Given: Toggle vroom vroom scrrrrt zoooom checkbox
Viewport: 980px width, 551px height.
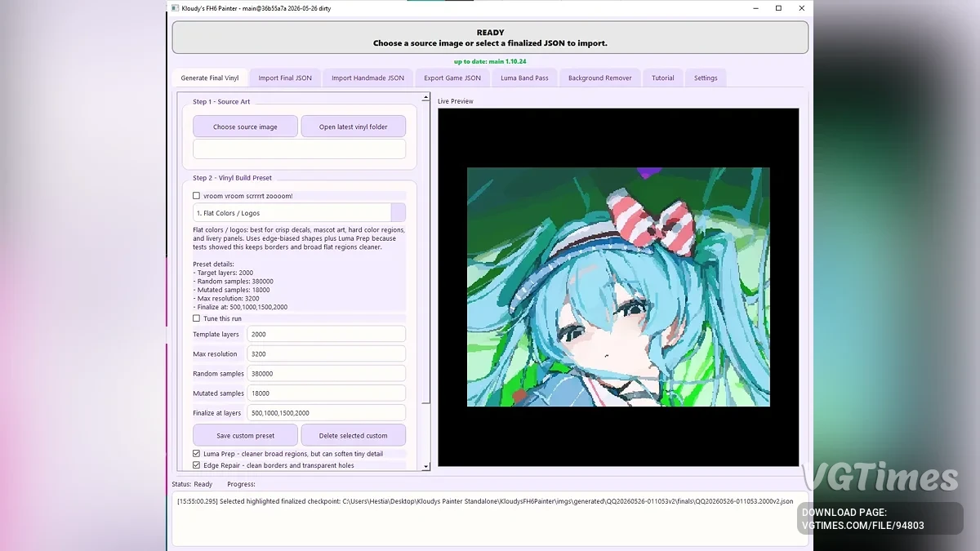Looking at the screenshot, I should [196, 196].
